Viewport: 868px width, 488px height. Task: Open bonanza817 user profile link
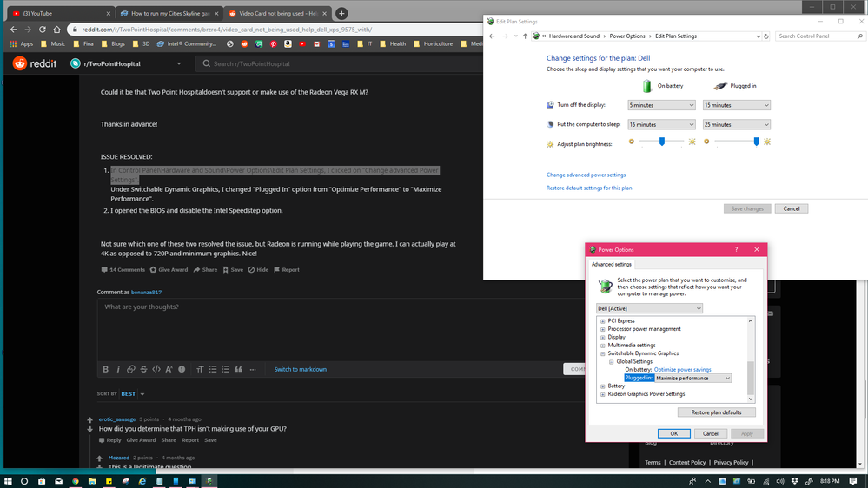pyautogui.click(x=146, y=292)
